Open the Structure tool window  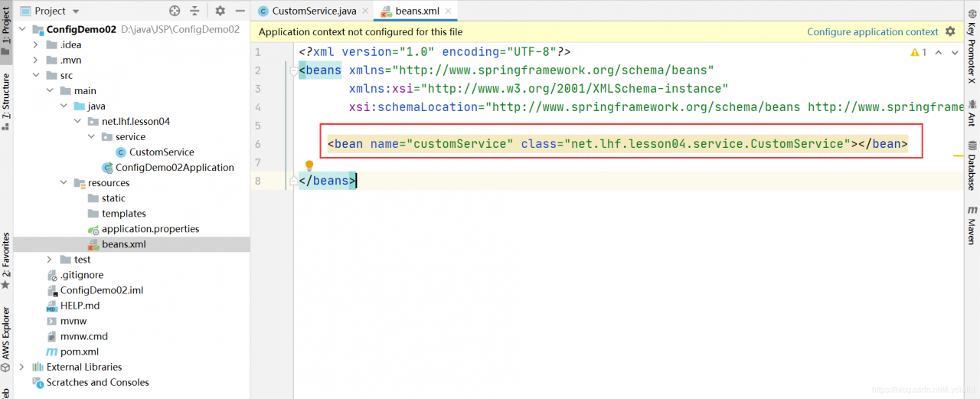click(6, 102)
